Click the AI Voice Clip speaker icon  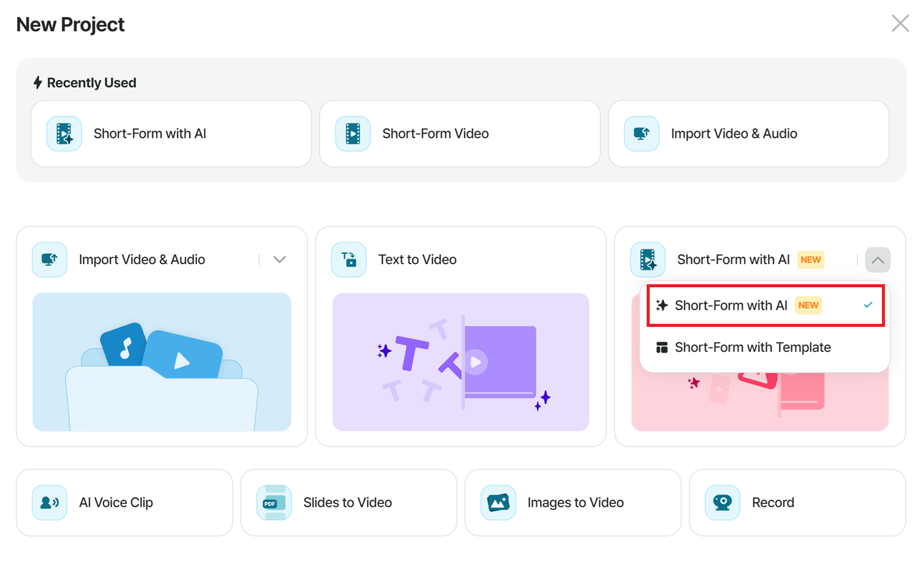pos(49,503)
